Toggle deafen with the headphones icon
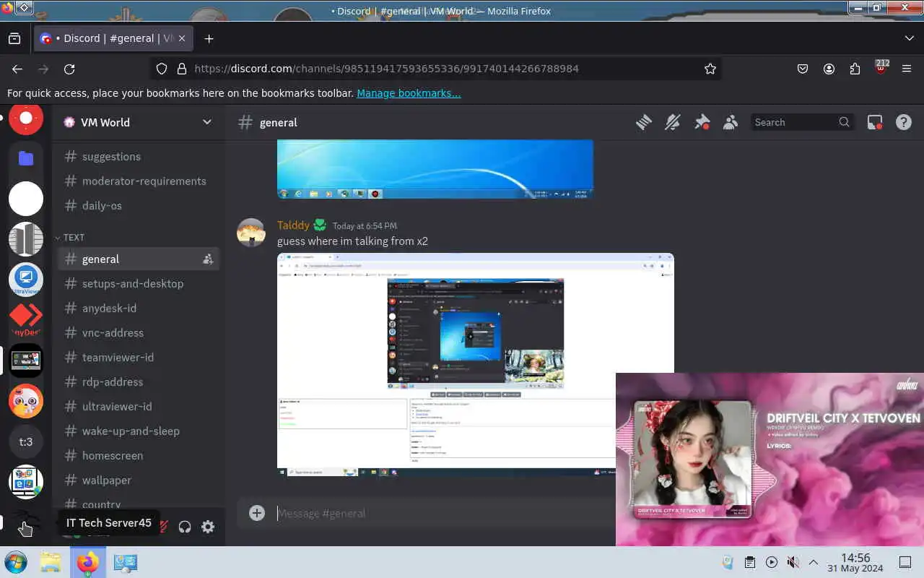Image resolution: width=924 pixels, height=578 pixels. pyautogui.click(x=185, y=527)
